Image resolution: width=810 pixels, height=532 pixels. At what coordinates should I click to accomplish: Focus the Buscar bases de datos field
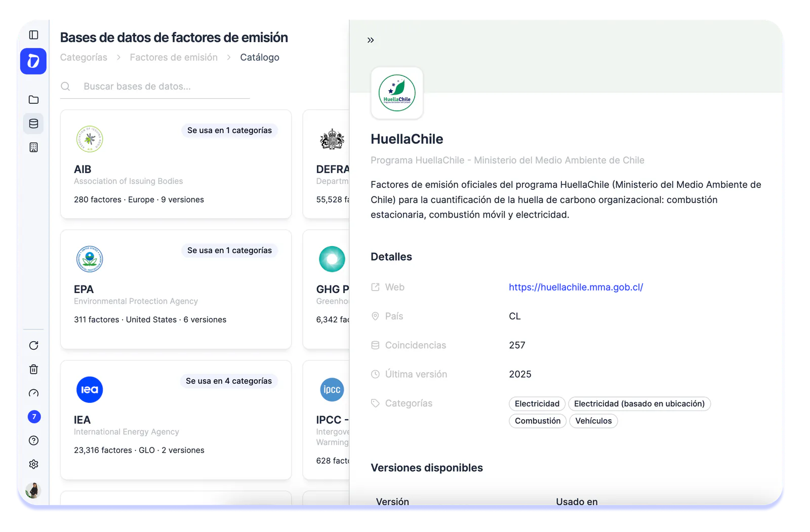click(x=155, y=87)
